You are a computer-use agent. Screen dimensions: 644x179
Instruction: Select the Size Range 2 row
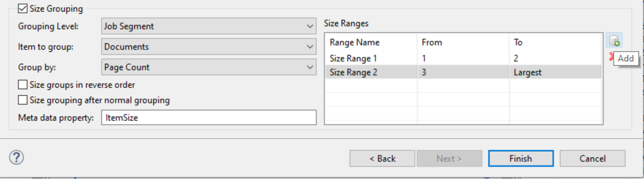coord(463,73)
